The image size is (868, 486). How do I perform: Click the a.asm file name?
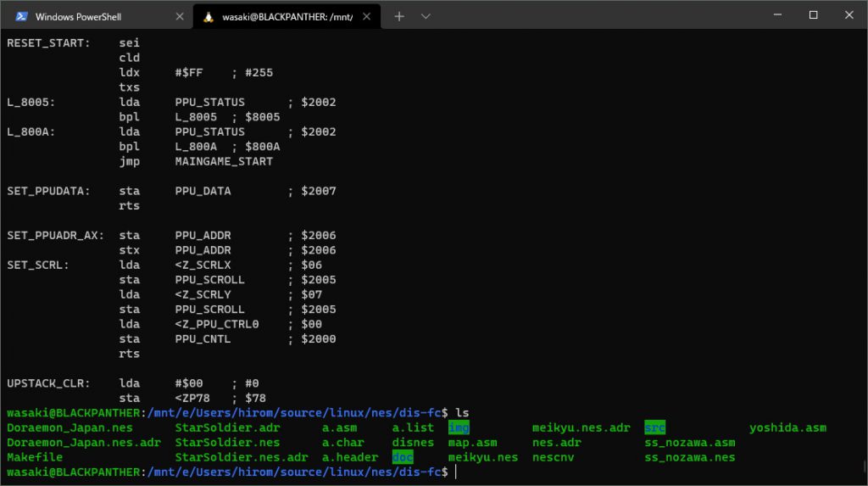339,427
